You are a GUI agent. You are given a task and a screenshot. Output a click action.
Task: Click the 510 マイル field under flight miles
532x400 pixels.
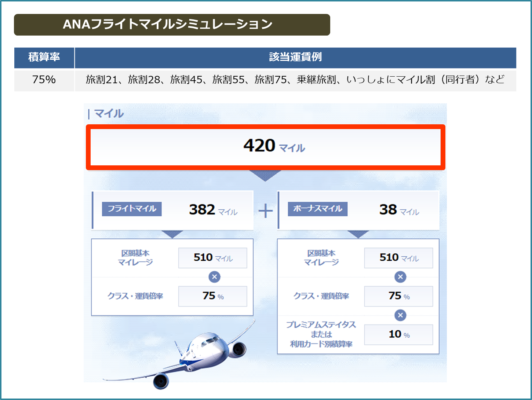213,258
